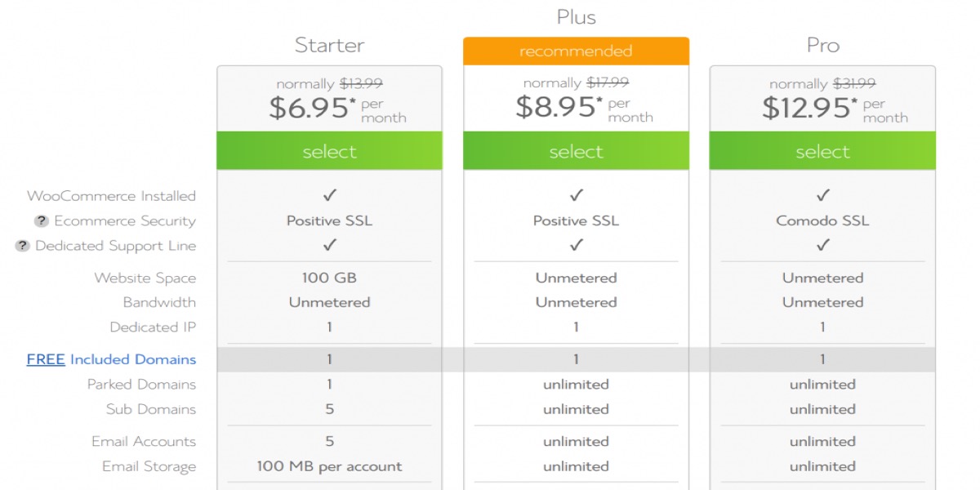This screenshot has height=490, width=980.
Task: Click the $6.95 per month price
Action: click(310, 108)
